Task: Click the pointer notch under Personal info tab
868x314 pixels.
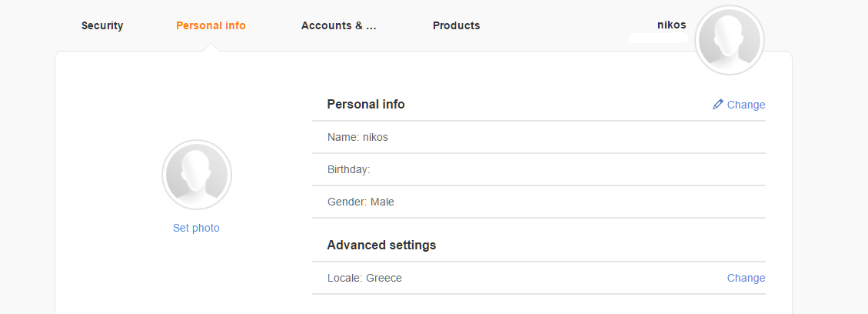Action: point(211,48)
